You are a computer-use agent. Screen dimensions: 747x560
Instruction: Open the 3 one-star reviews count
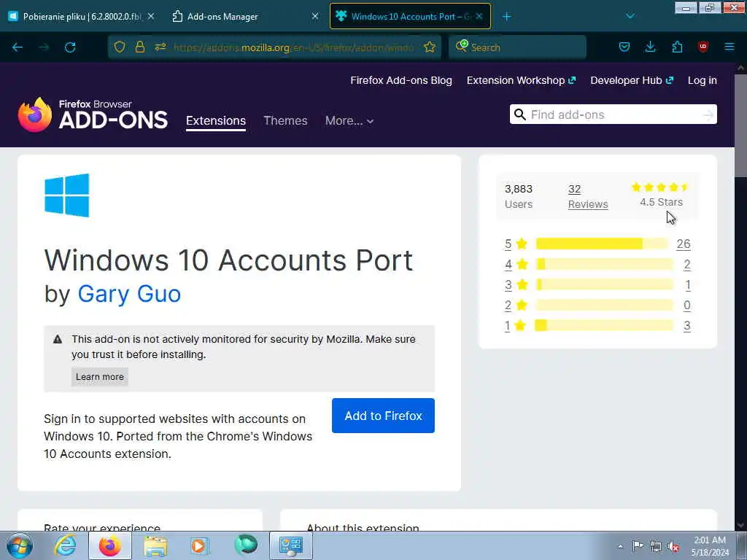click(687, 325)
